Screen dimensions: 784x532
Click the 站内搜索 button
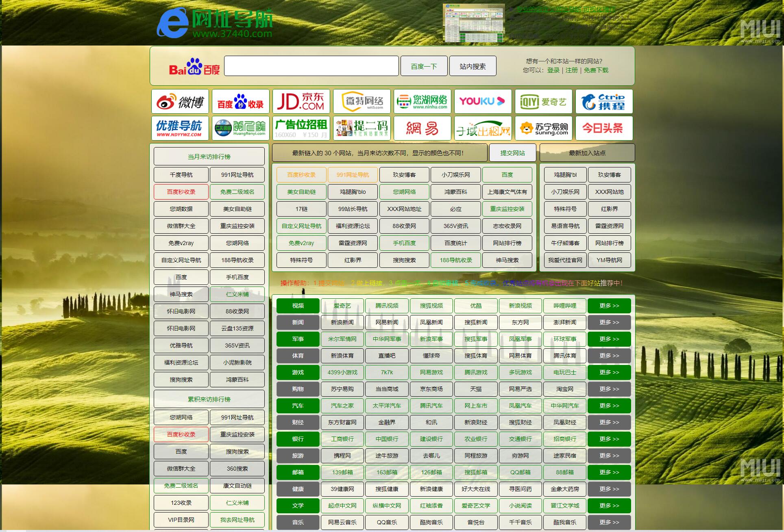[x=473, y=66]
